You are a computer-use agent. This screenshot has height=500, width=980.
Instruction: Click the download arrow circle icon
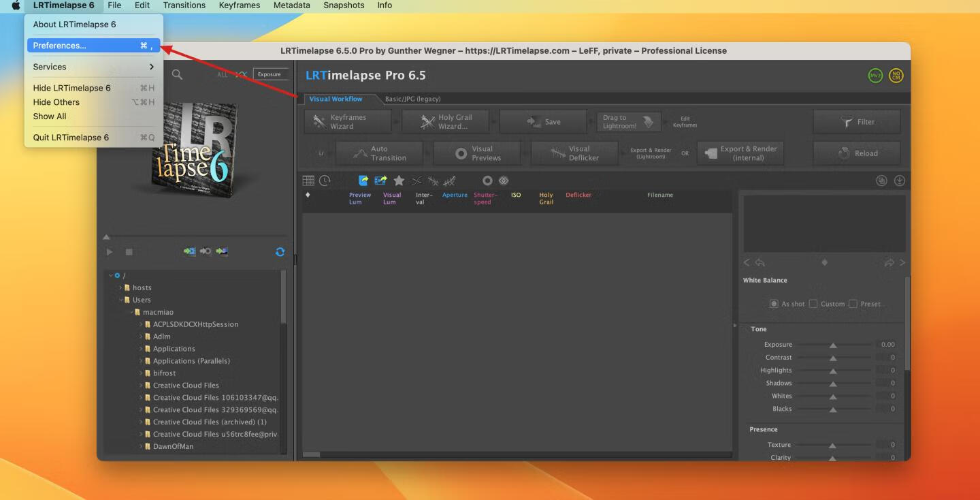[x=899, y=181]
